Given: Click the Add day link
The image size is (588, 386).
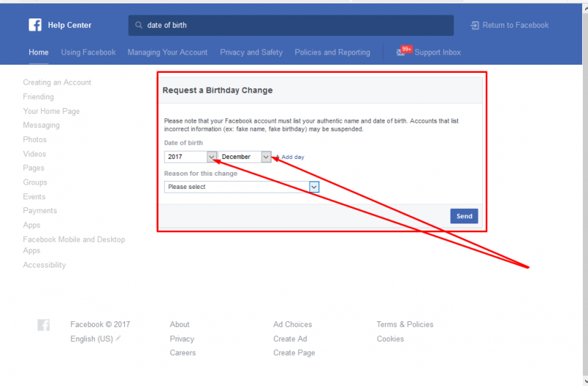Looking at the screenshot, I should (x=293, y=157).
